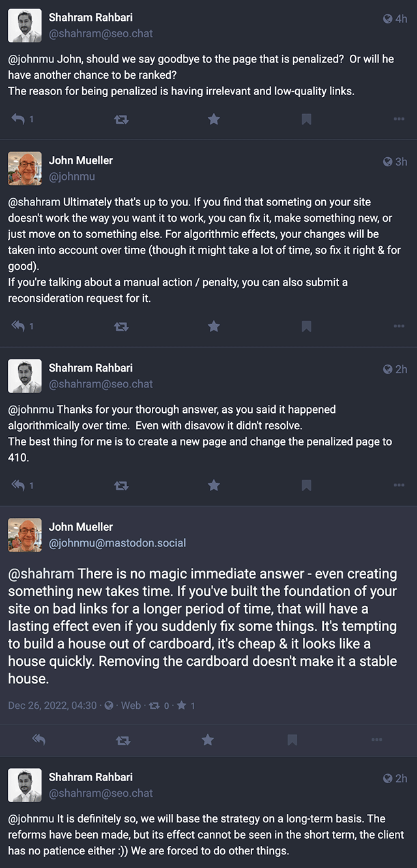This screenshot has width=417, height=868.
Task: Open the more menu on John's reconsideration post
Action: point(399,326)
